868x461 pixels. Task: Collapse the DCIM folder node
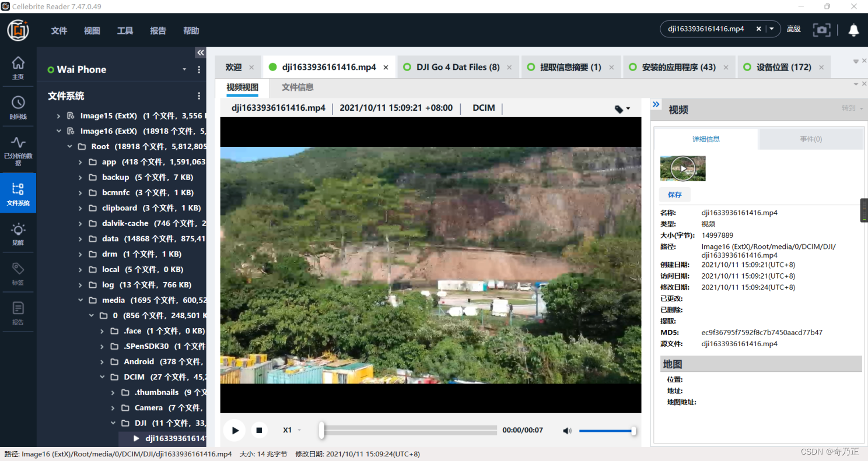102,377
